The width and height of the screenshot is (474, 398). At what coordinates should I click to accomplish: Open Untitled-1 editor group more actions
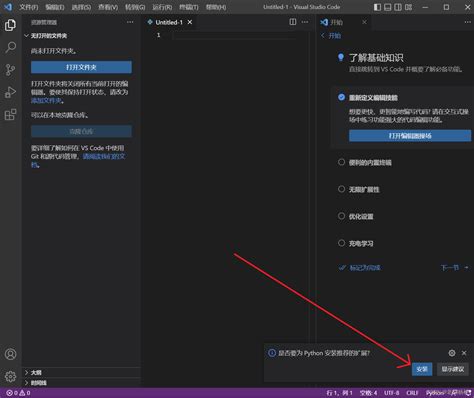pyautogui.click(x=305, y=22)
